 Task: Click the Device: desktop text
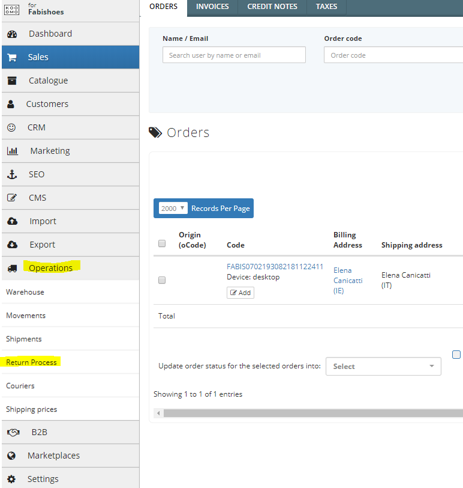253,277
